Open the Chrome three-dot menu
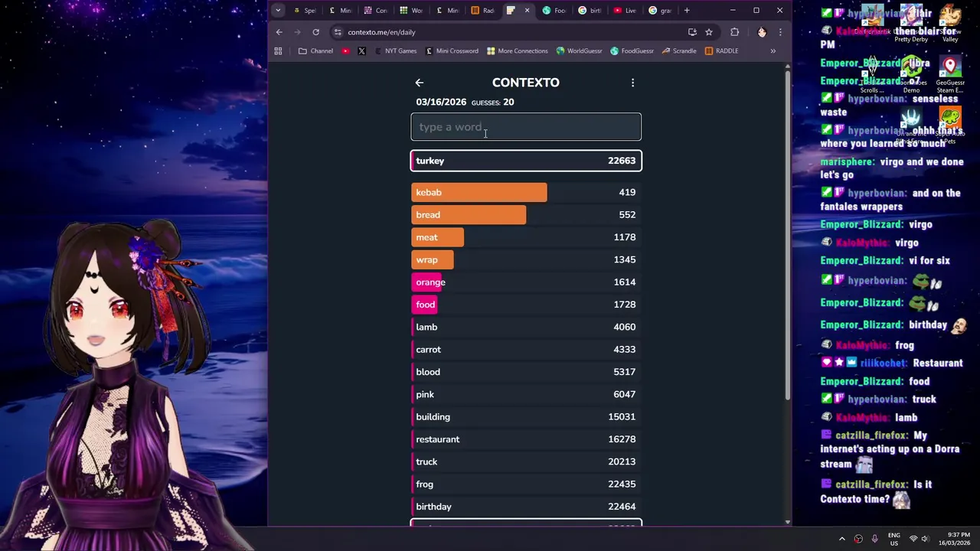 780,32
